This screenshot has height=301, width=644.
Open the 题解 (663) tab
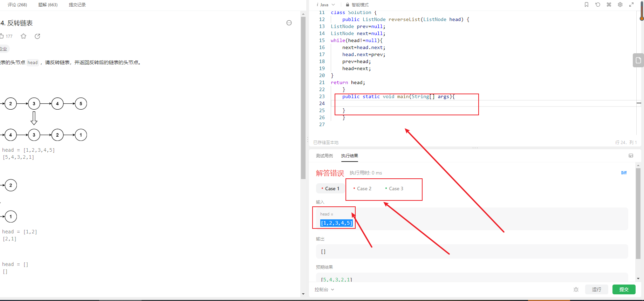(48, 5)
